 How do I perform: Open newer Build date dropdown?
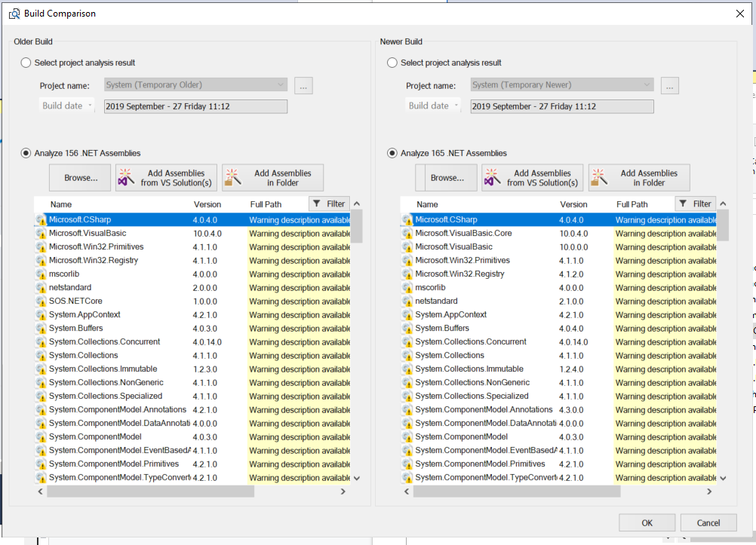(x=433, y=106)
